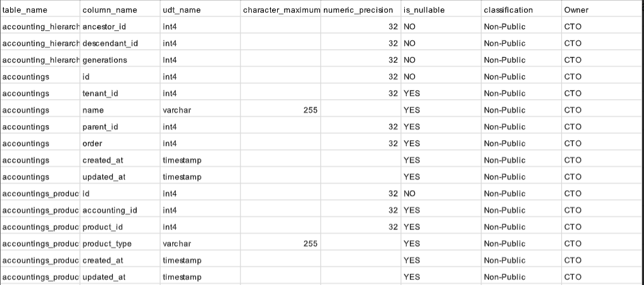644x285 pixels.
Task: Click the character_maximum header cell
Action: pyautogui.click(x=280, y=10)
